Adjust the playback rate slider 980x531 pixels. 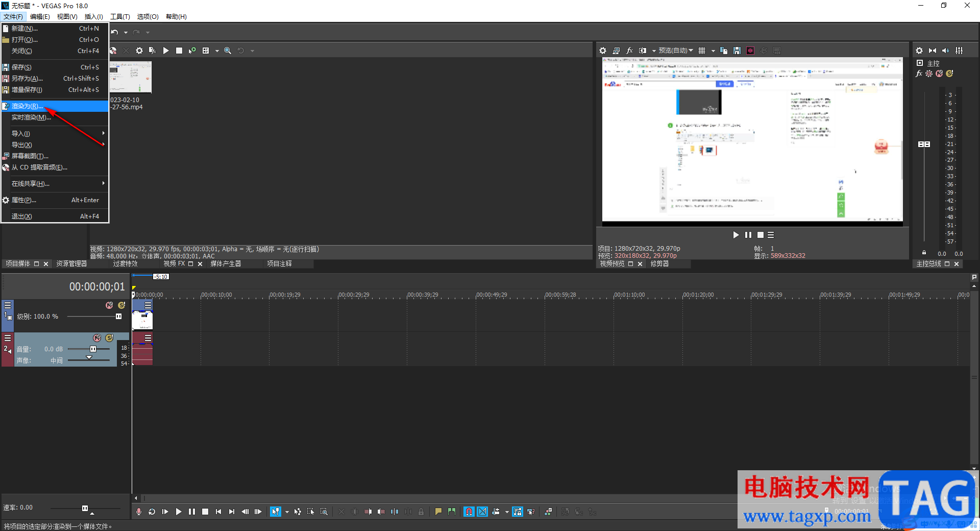click(x=85, y=508)
